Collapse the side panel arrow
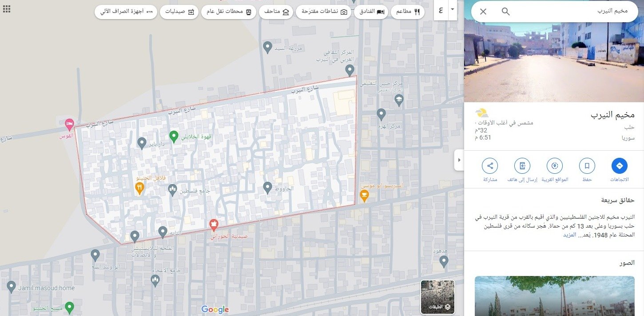This screenshot has height=316, width=644. tap(459, 160)
